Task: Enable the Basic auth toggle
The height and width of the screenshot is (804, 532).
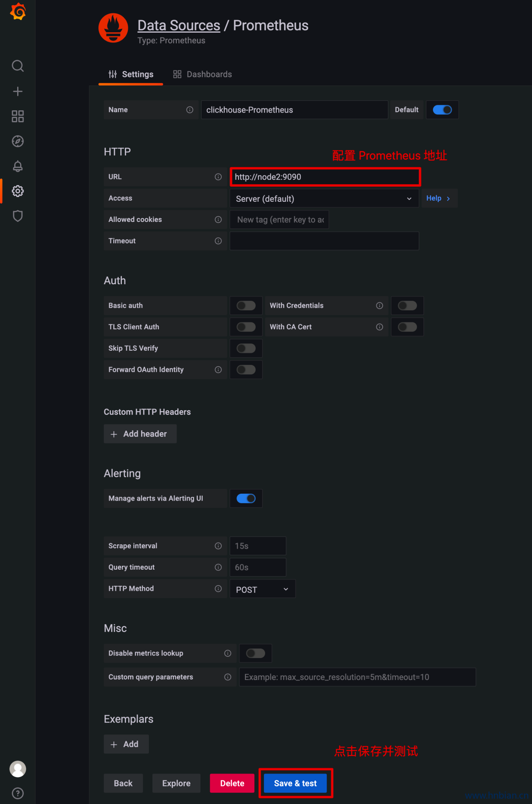Action: click(246, 306)
